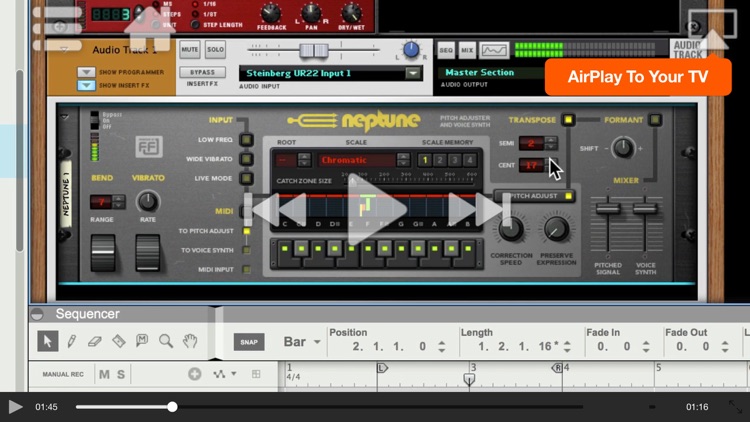
Task: Select Scale Memory slot 3
Action: (455, 160)
